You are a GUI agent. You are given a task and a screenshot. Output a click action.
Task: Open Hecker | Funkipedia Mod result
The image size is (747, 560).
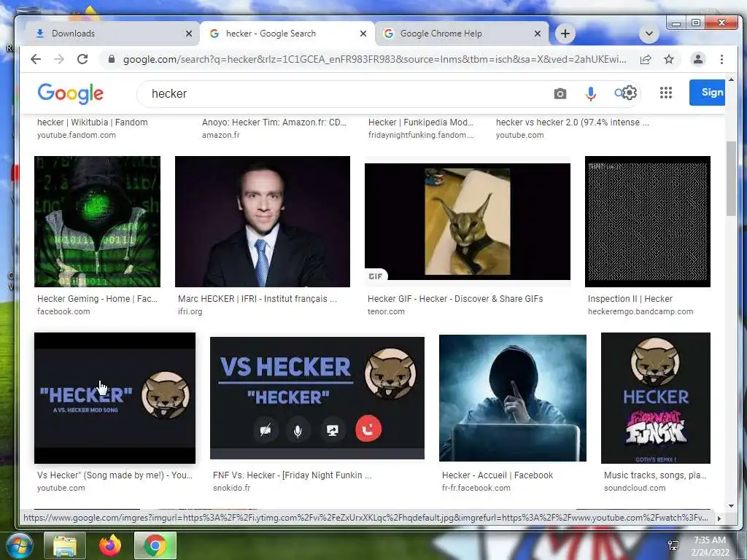click(421, 122)
